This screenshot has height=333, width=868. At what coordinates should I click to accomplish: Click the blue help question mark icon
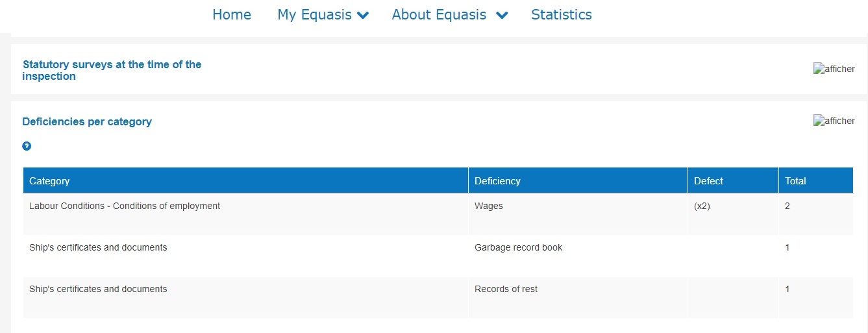click(x=27, y=146)
